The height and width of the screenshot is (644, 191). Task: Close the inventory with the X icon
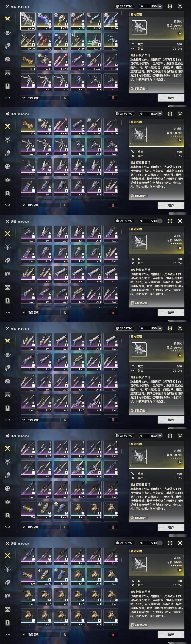coord(180,6)
